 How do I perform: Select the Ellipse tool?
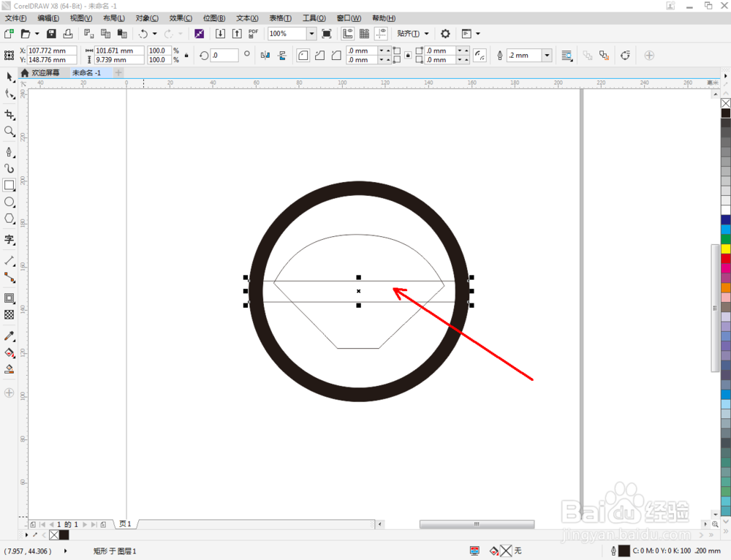tap(10, 202)
